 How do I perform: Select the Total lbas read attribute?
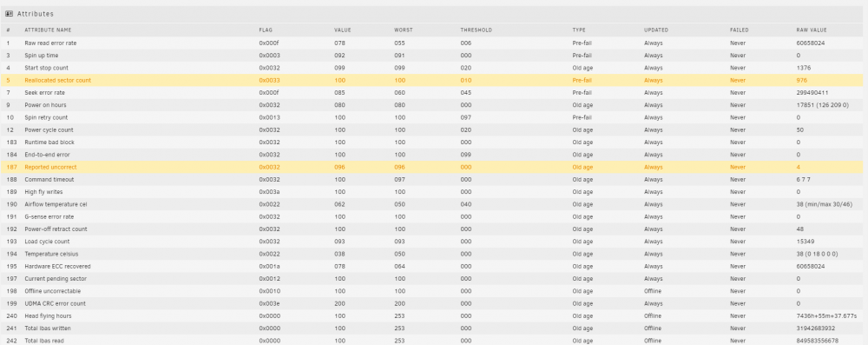(x=43, y=341)
